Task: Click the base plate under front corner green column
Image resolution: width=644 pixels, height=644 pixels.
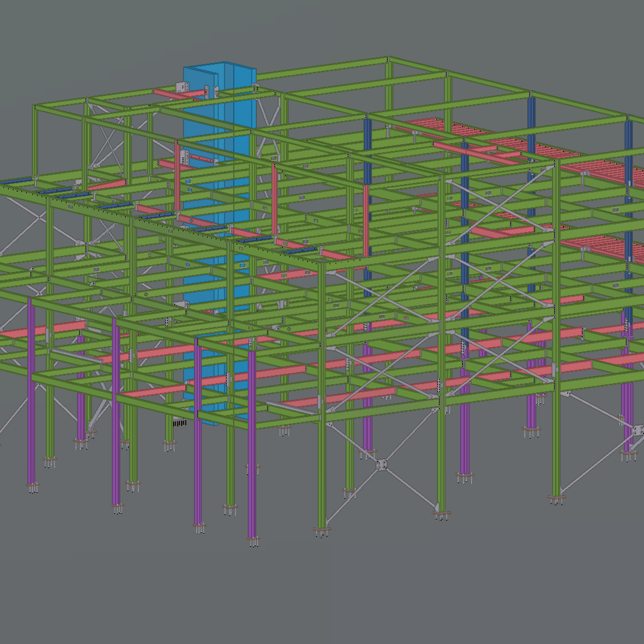Action: [x=322, y=530]
